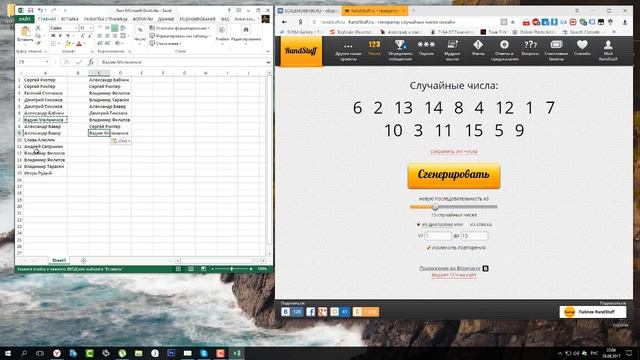Open Cell Styles (Стили ячеек) dropdown
Image resolution: width=640 pixels, height=360 pixels.
[x=166, y=43]
